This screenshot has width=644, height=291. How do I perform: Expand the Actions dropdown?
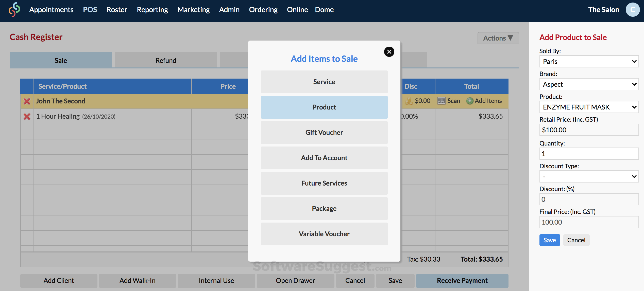[x=498, y=38]
